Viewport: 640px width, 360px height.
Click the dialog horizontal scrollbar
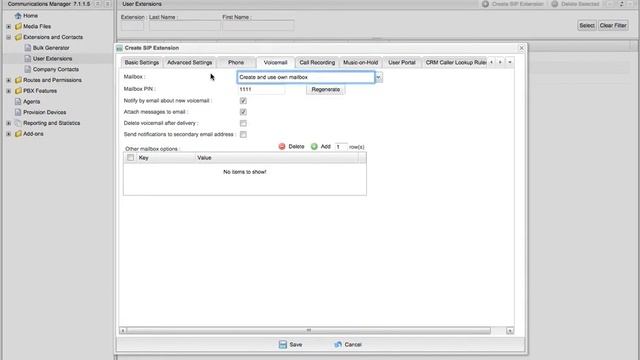308,331
